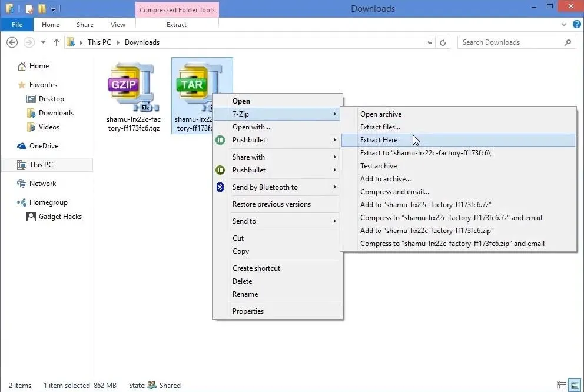Click the Homegroup icon in sidebar
584x392 pixels.
coord(22,202)
